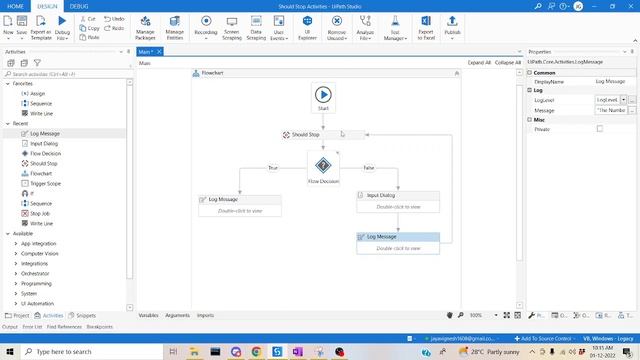Open the Variables panel tab
This screenshot has height=360, width=640.
click(x=149, y=315)
